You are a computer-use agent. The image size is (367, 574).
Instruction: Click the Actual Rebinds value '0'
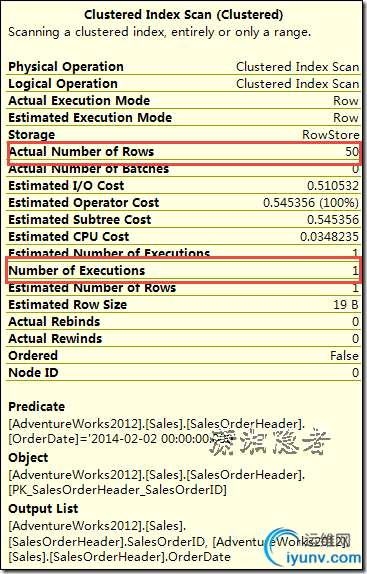click(355, 321)
